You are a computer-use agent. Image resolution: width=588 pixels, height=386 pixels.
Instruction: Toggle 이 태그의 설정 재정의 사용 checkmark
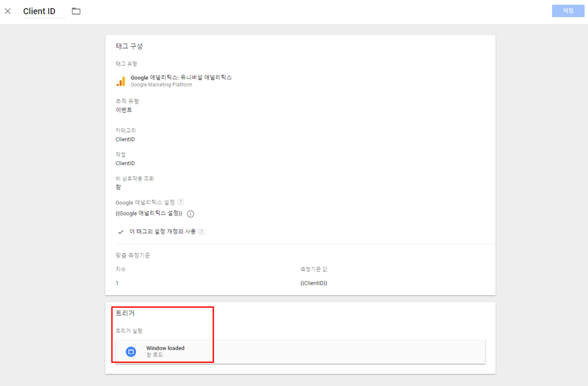pyautogui.click(x=120, y=232)
